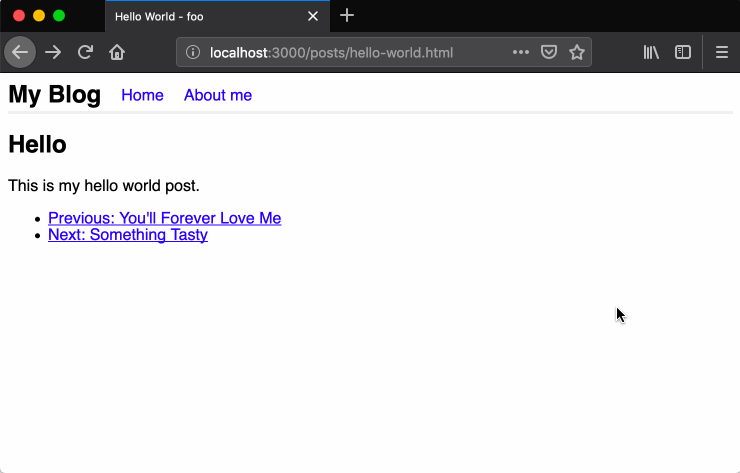Click the localhost URL address field
740x473 pixels.
click(x=340, y=52)
